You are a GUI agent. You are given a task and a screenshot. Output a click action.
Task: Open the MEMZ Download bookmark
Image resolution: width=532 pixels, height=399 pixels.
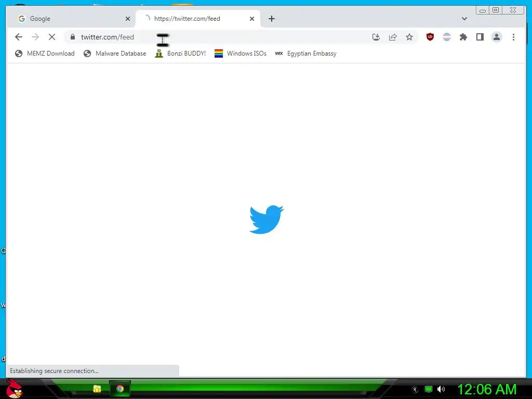click(x=45, y=54)
